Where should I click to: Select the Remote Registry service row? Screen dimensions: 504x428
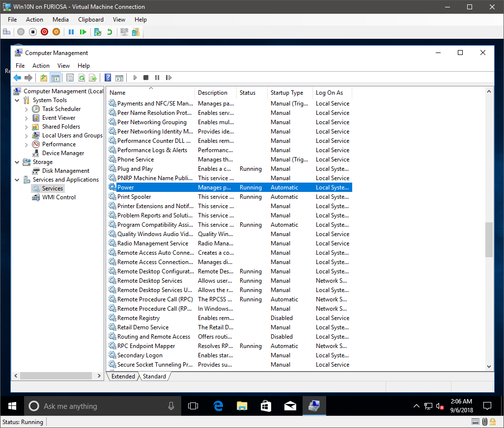pyautogui.click(x=230, y=318)
